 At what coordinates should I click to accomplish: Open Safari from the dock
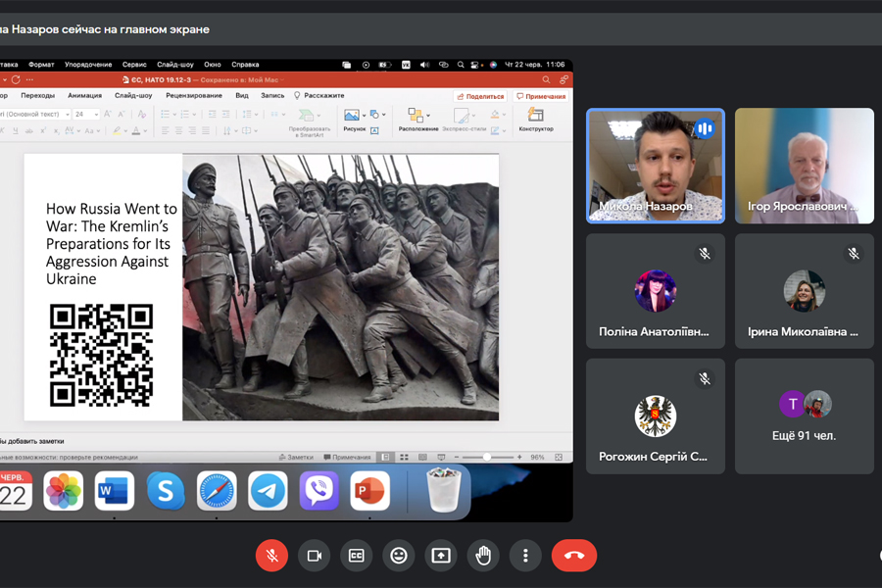click(x=217, y=491)
